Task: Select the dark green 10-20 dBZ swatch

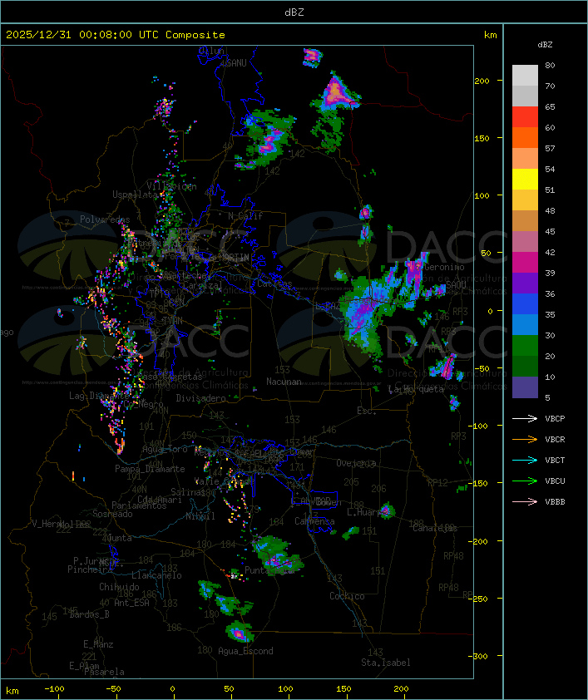Action: (525, 366)
